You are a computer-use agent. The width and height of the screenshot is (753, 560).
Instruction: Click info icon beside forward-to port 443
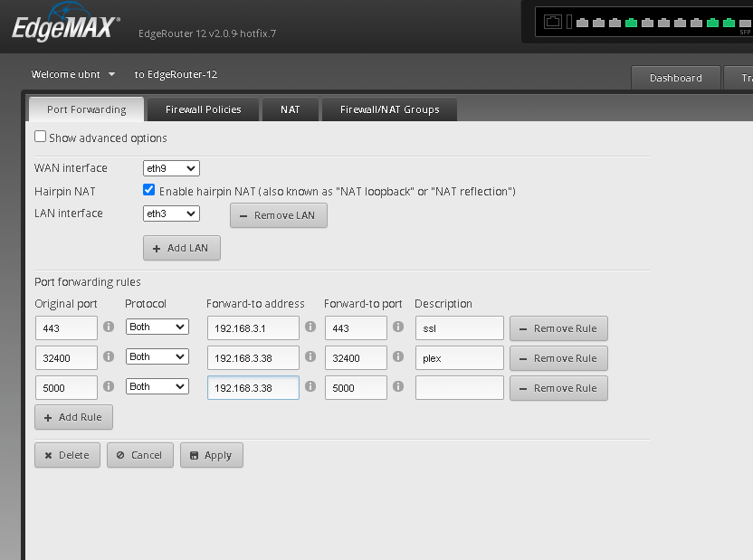pyautogui.click(x=397, y=327)
